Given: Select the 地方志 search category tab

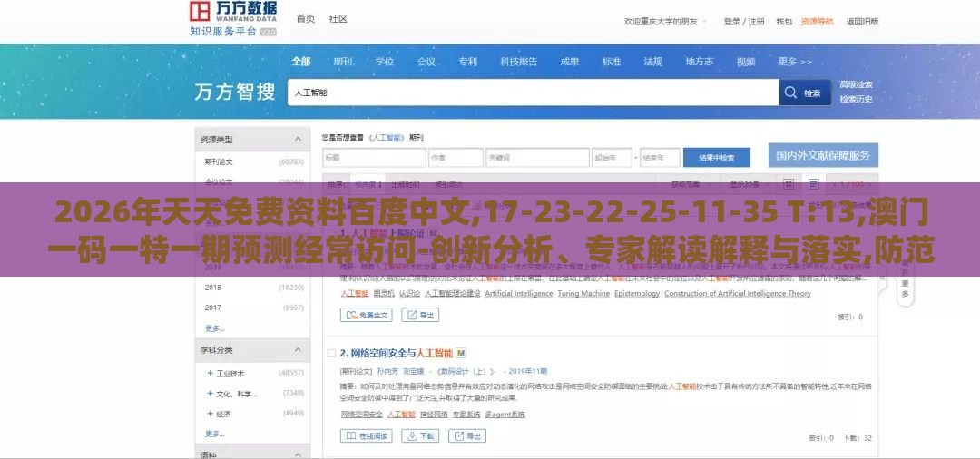Looking at the screenshot, I should [x=700, y=61].
